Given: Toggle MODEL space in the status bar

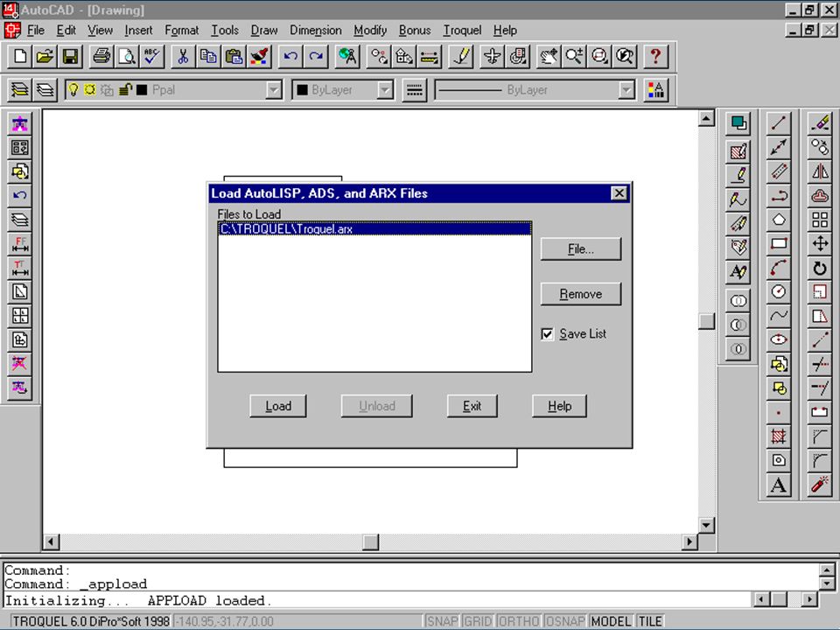Looking at the screenshot, I should coord(611,621).
